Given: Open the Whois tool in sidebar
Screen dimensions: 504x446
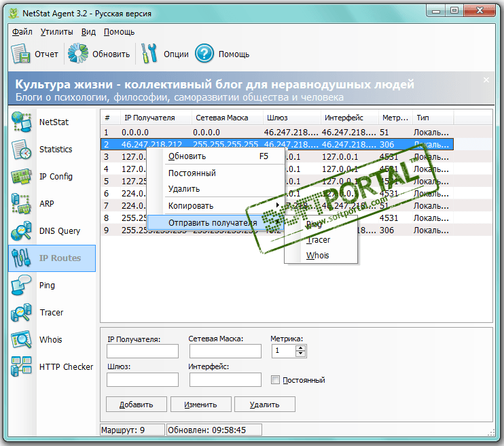Looking at the screenshot, I should click(x=22, y=340).
